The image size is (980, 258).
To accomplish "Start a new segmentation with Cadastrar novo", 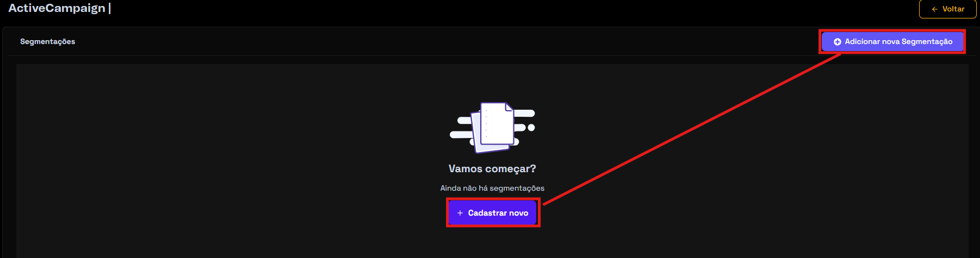I will 493,213.
